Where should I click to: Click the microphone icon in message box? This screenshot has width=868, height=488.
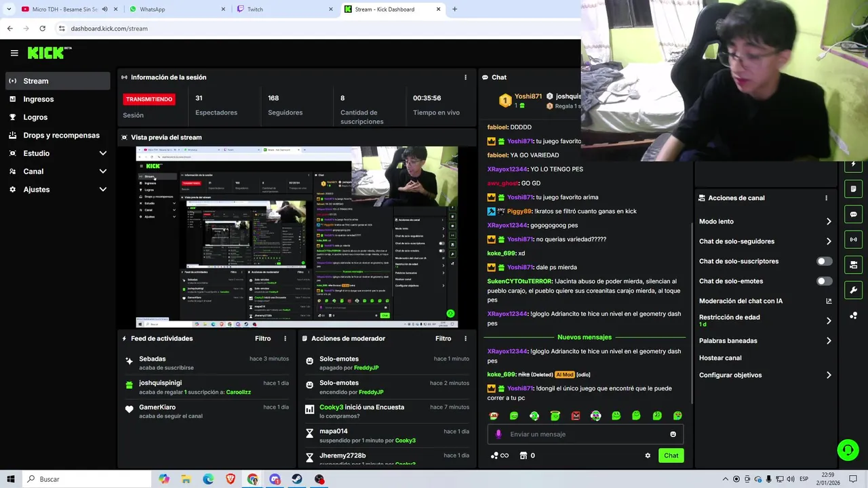pyautogui.click(x=498, y=434)
